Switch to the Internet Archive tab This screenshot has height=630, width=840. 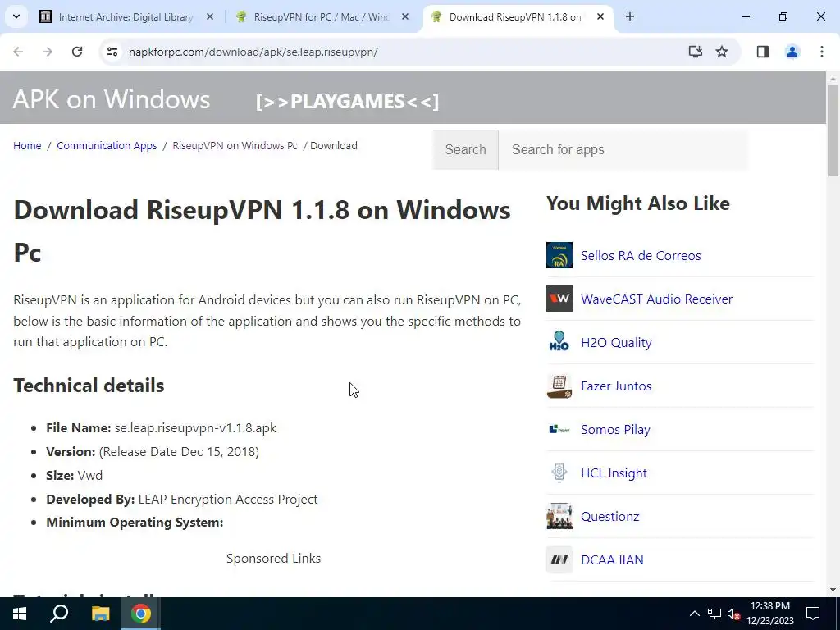pos(126,17)
